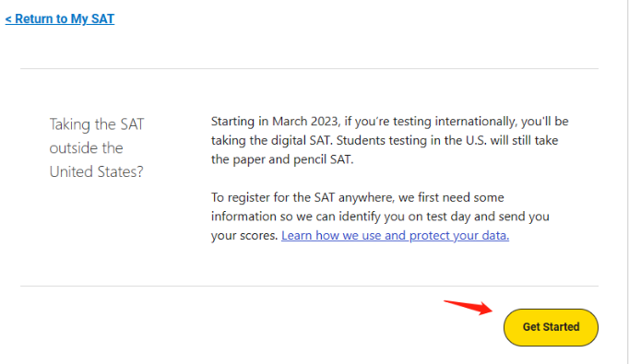Click the less-than chevron before Return to My SAT

[x=8, y=18]
